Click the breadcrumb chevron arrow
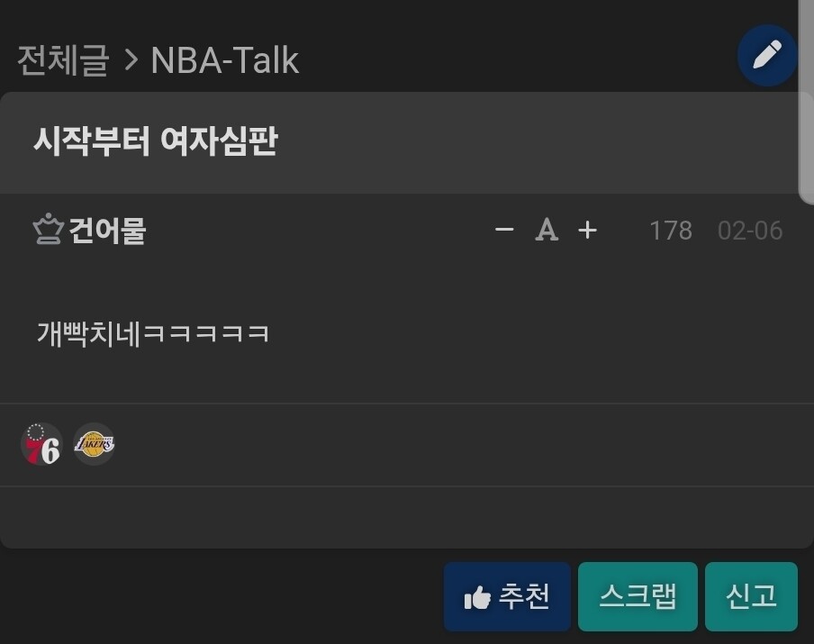 (x=131, y=60)
